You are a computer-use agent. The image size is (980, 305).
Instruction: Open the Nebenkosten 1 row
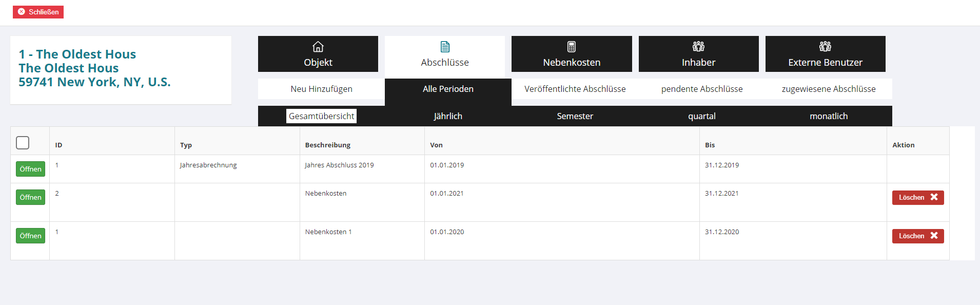(x=30, y=236)
